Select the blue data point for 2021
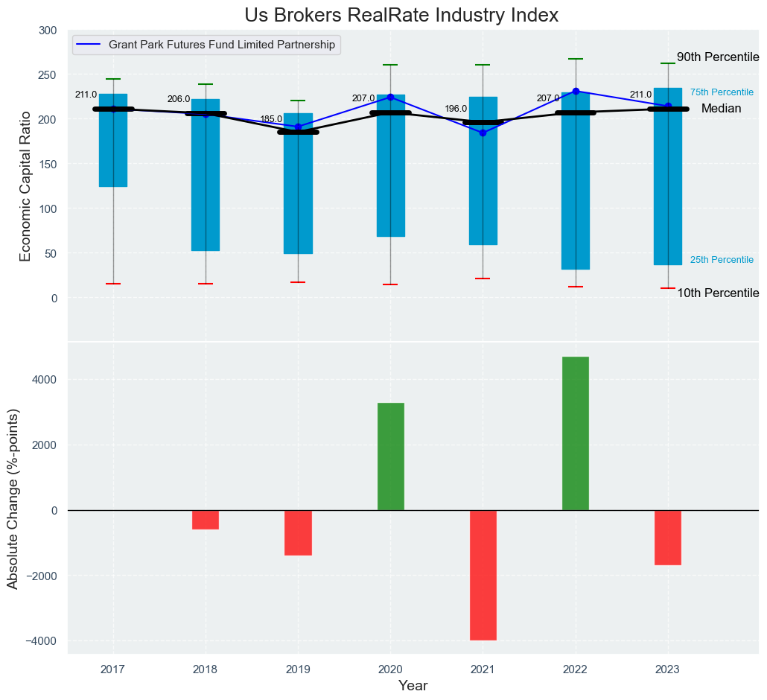The width and height of the screenshot is (767, 700). click(x=483, y=133)
